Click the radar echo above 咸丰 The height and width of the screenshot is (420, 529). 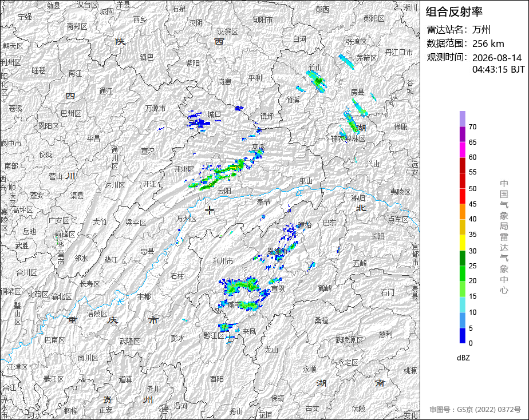pyautogui.click(x=240, y=285)
